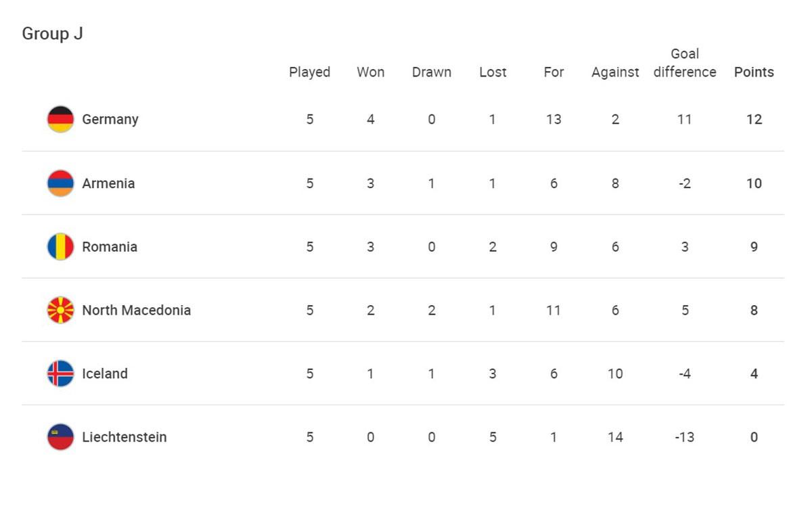The width and height of the screenshot is (812, 506).
Task: Select the Romania flag icon
Action: 60,247
